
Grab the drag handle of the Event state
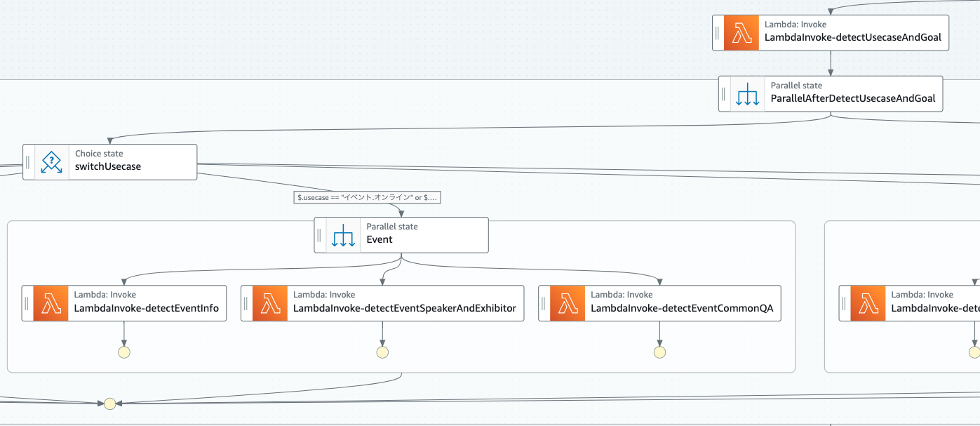(x=319, y=235)
